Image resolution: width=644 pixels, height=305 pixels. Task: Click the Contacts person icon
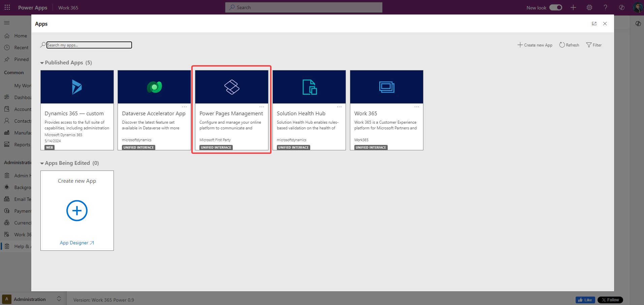pyautogui.click(x=7, y=121)
